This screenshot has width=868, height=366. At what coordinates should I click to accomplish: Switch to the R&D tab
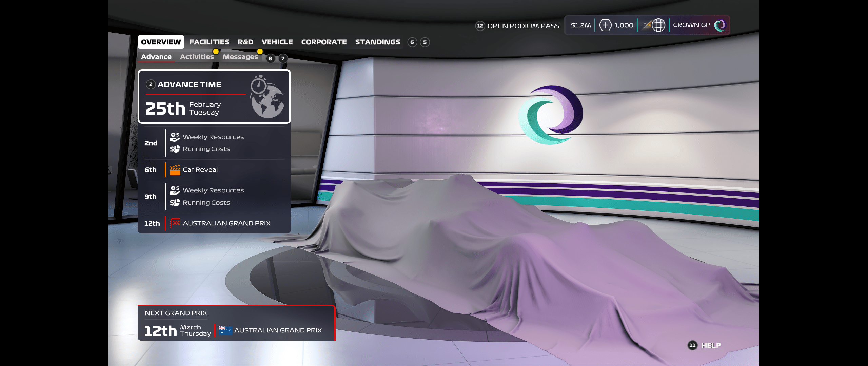tap(245, 42)
